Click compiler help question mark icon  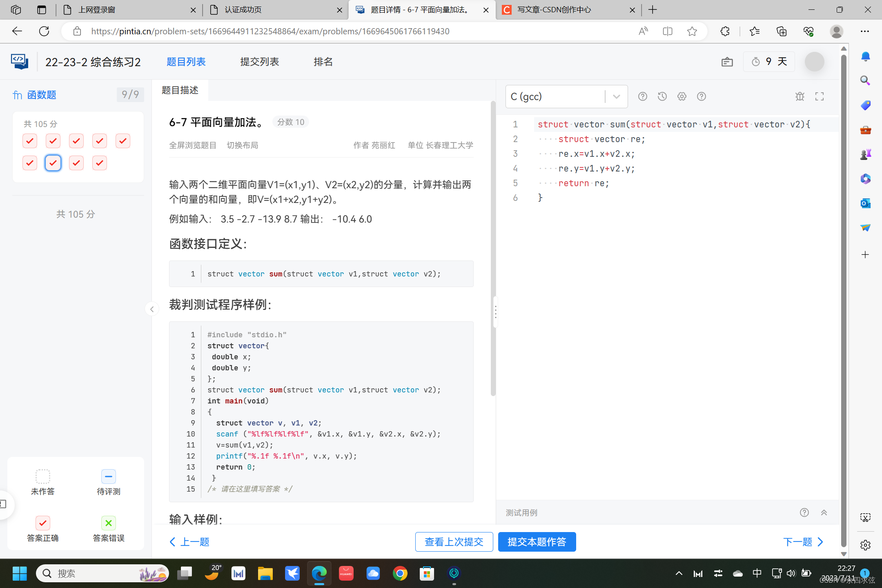coord(642,96)
